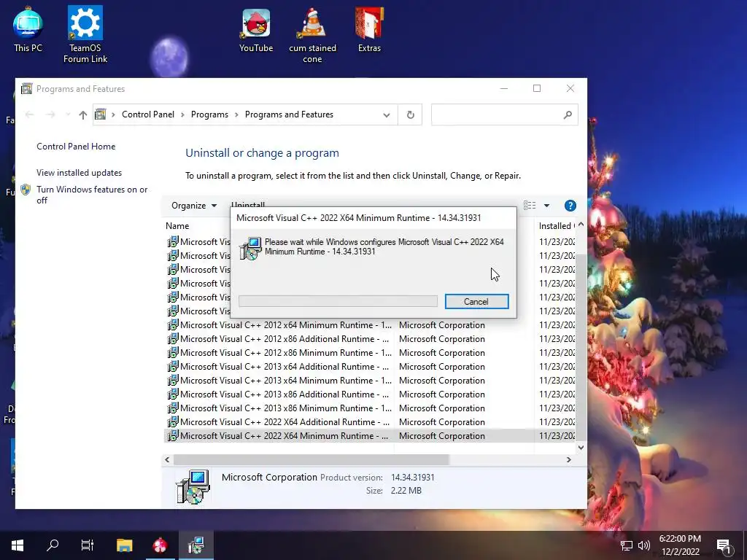Viewport: 747px width, 560px height.
Task: Click installer icon in configuring dialog
Action: 250,248
